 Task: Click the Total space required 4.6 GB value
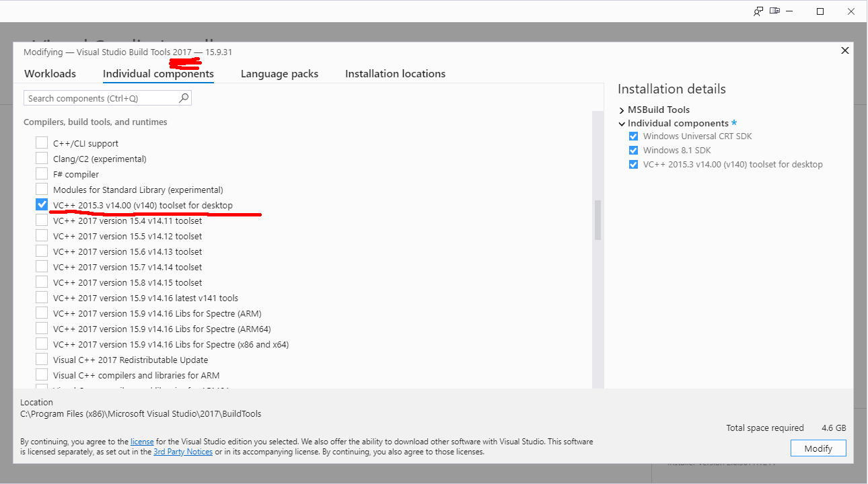pos(833,428)
